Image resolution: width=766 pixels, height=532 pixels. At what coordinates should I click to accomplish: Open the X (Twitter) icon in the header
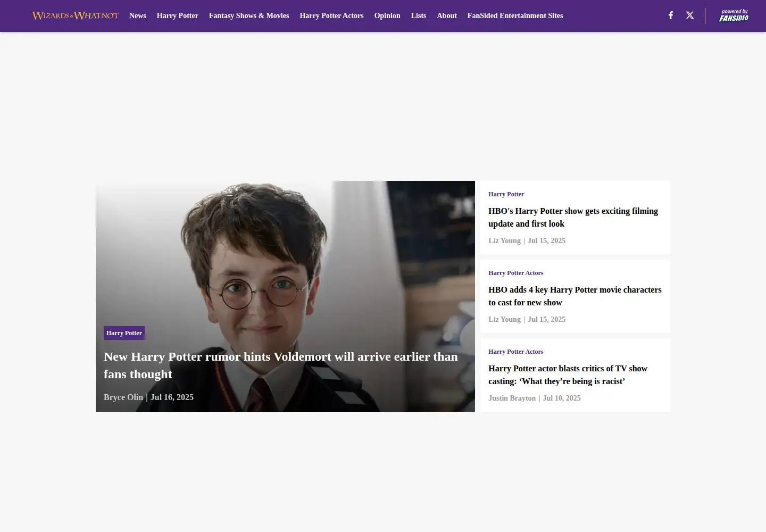coord(690,15)
